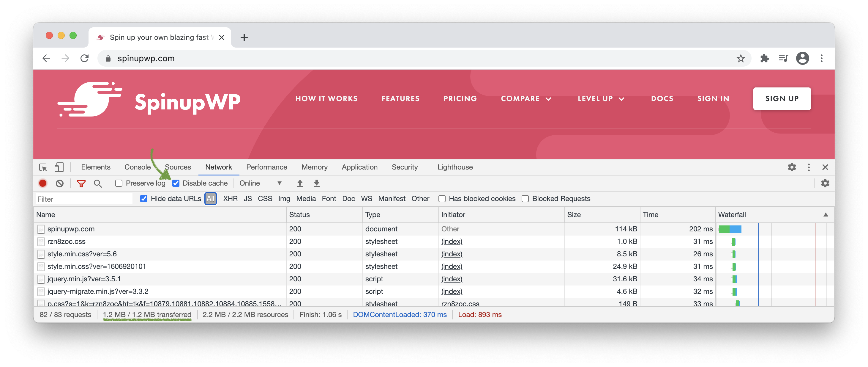868x367 pixels.
Task: Open (index) initiator for rzn8zoc.css
Action: click(x=452, y=242)
